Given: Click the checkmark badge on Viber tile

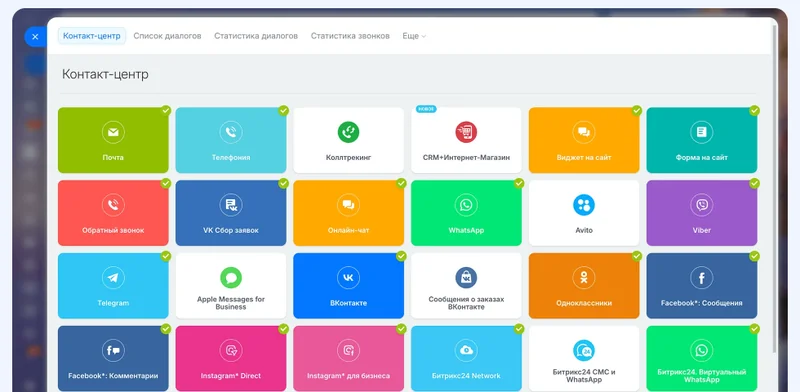Looking at the screenshot, I should [755, 183].
